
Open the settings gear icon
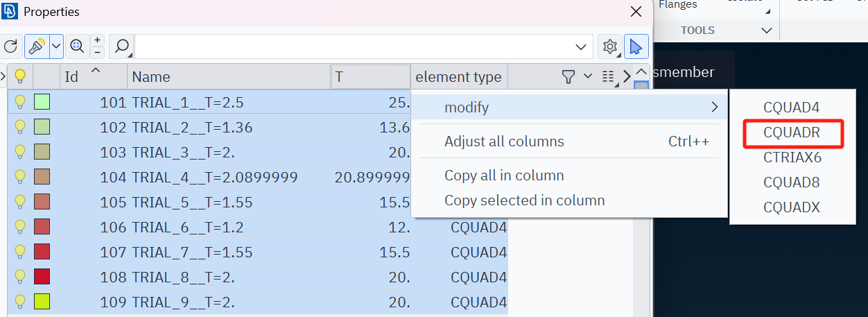coord(610,46)
